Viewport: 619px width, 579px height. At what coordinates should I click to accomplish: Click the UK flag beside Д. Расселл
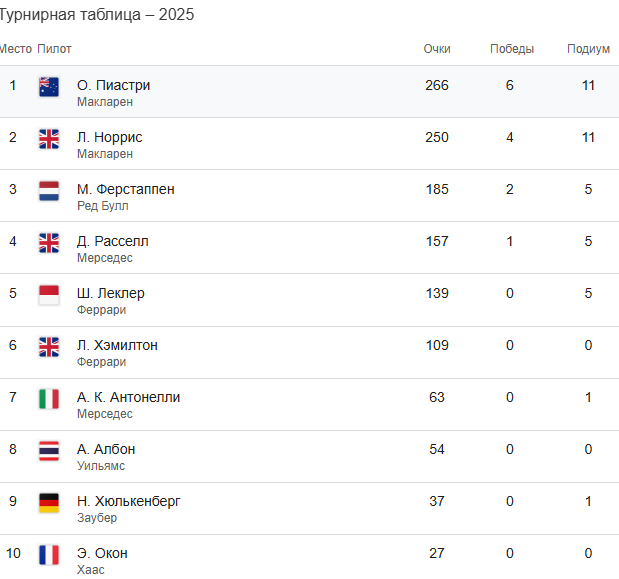[x=49, y=243]
